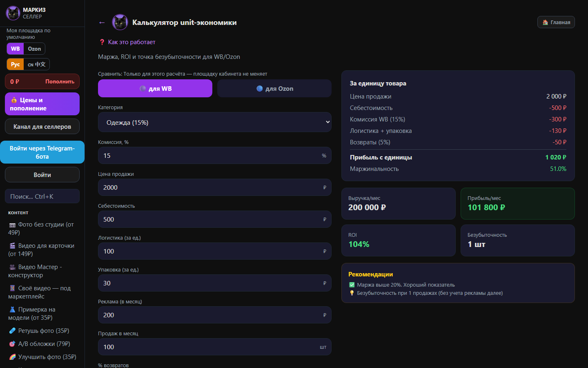Screen dimensions: 588x368
Task: Go to Главная page
Action: 556,22
